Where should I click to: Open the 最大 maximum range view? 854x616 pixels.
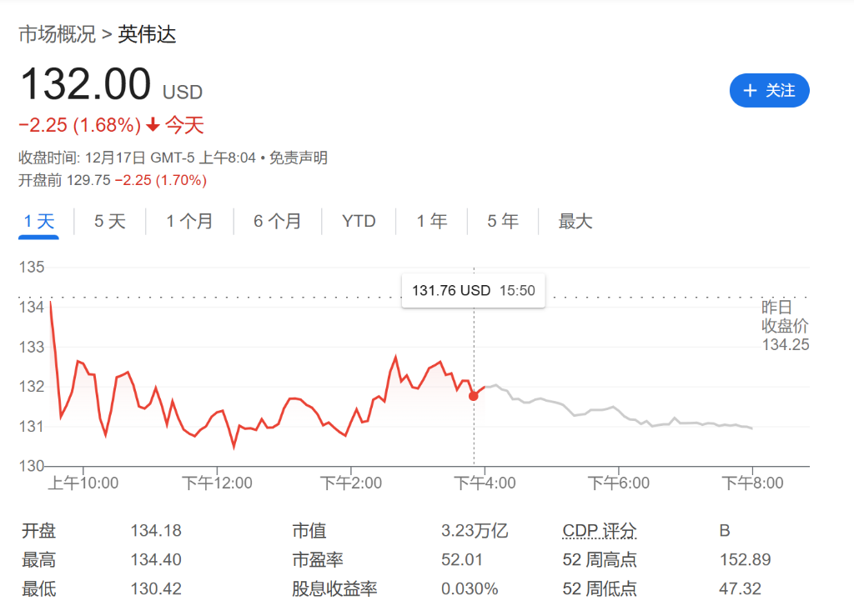coord(575,221)
